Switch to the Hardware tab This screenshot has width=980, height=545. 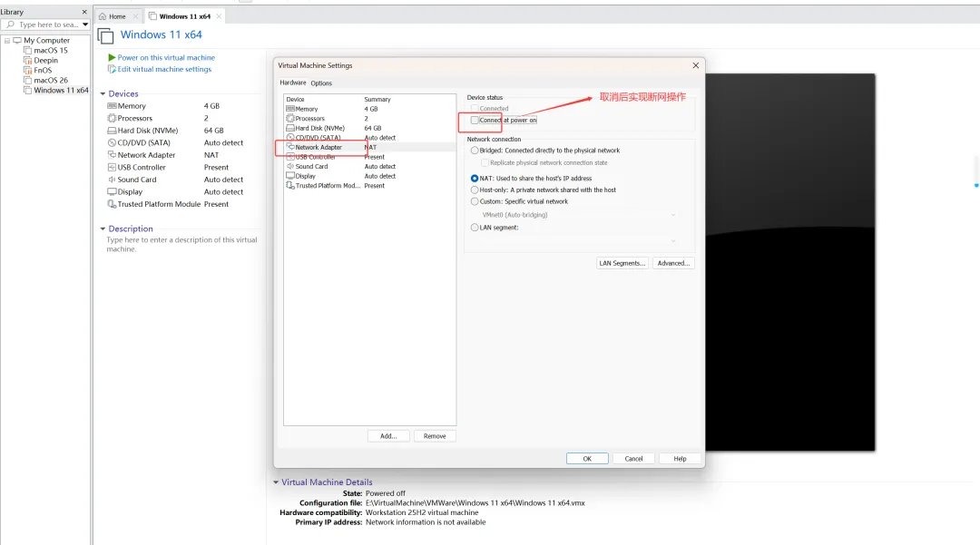click(292, 83)
